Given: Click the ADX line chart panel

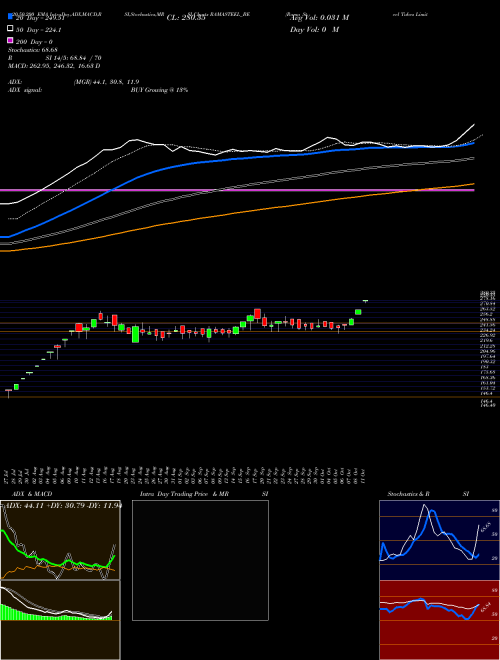Looking at the screenshot, I should point(60,540).
